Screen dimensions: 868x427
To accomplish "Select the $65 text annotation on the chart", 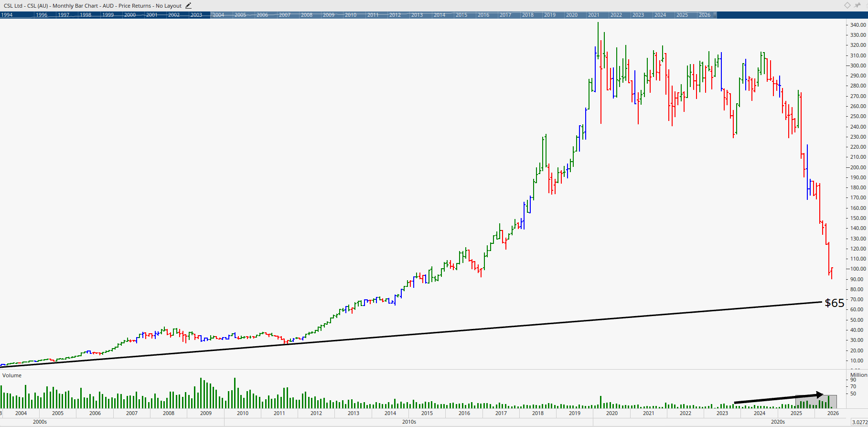I will point(835,303).
